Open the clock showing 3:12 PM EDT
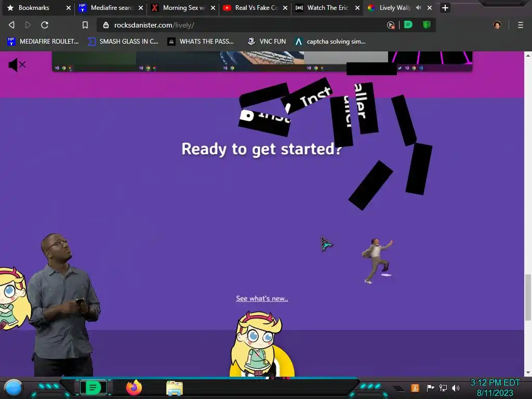This screenshot has width=532, height=399. [495, 388]
